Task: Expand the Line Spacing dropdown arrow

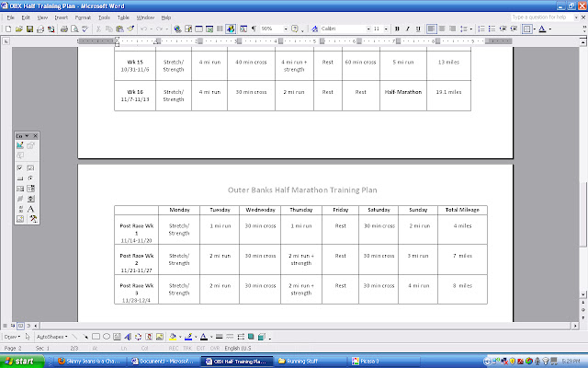Action: click(471, 29)
